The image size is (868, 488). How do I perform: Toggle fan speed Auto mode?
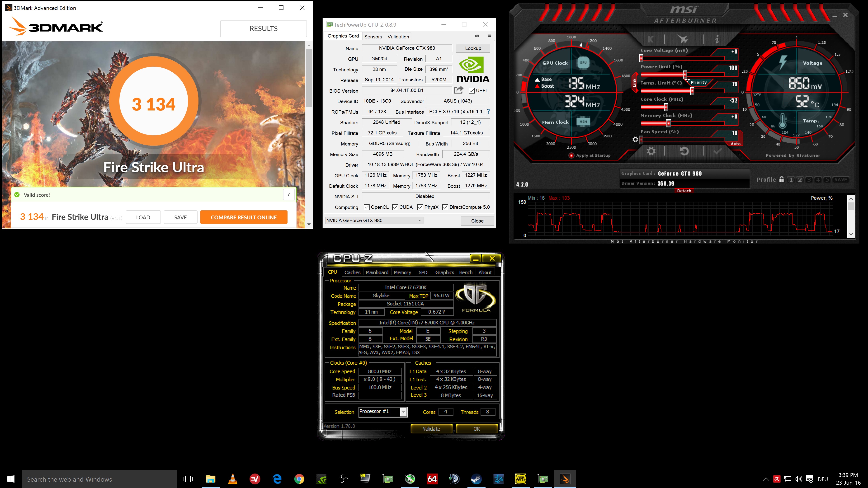736,144
